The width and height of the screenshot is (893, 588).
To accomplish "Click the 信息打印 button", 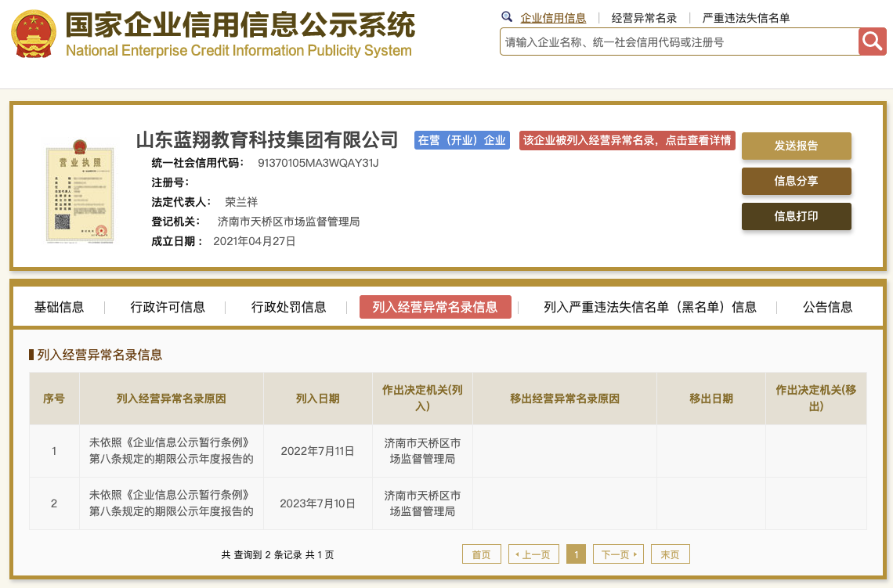I will (796, 216).
